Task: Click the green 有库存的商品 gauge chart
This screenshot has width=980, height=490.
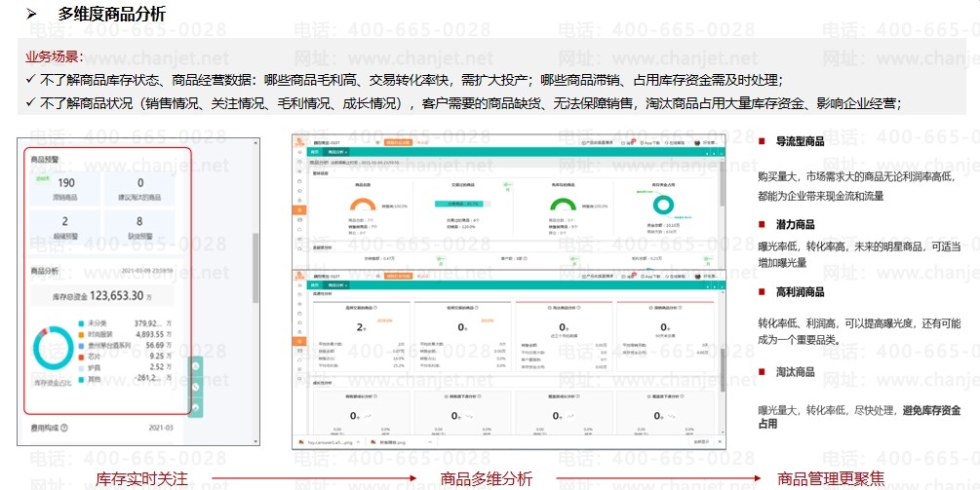Action: coord(563,205)
